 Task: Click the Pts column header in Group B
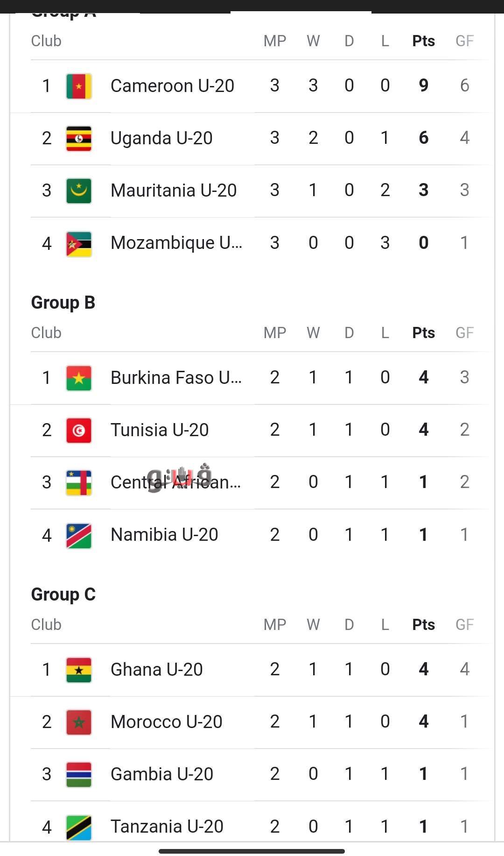coord(423,333)
